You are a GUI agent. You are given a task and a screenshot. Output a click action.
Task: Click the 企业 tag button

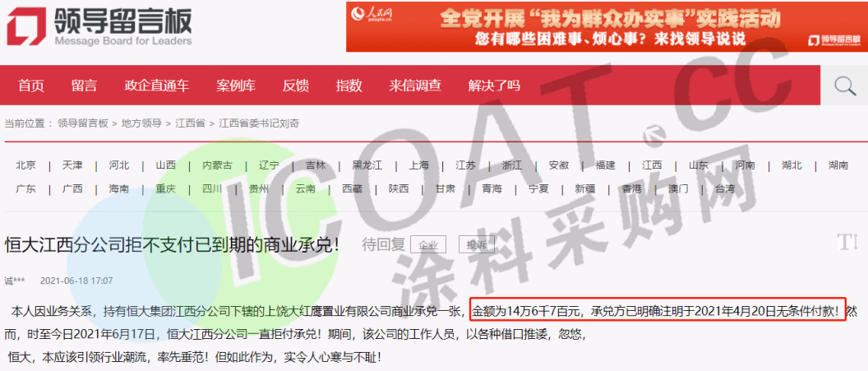pos(427,245)
